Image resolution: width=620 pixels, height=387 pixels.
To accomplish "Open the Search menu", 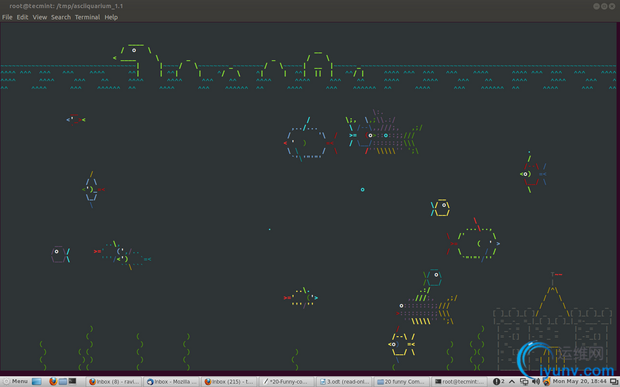I will (61, 17).
